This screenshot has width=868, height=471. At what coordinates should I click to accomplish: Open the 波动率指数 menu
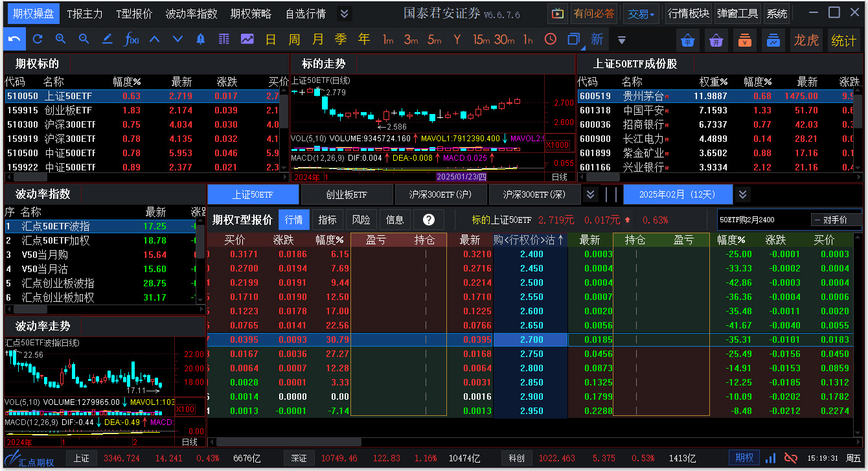[x=191, y=14]
